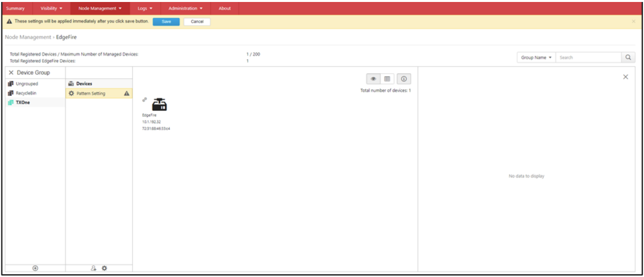Click the device MAC address text

(156, 128)
